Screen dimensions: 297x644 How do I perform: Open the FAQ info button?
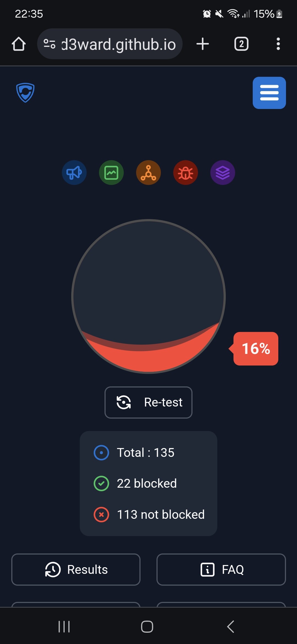coord(221,569)
